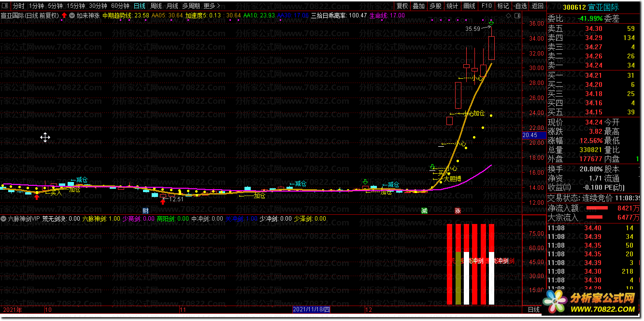Switch to the 60分钟 period tab
The image size is (644, 321).
120,6
